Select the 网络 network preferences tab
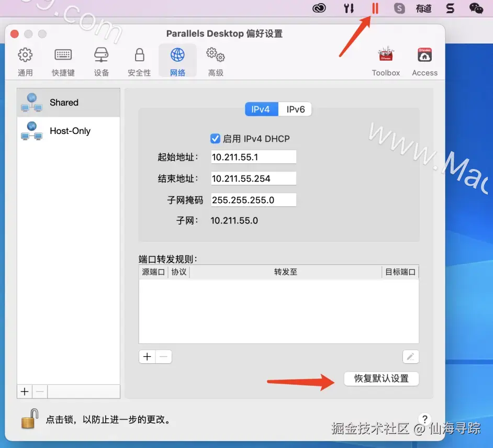The image size is (493, 448). click(177, 61)
